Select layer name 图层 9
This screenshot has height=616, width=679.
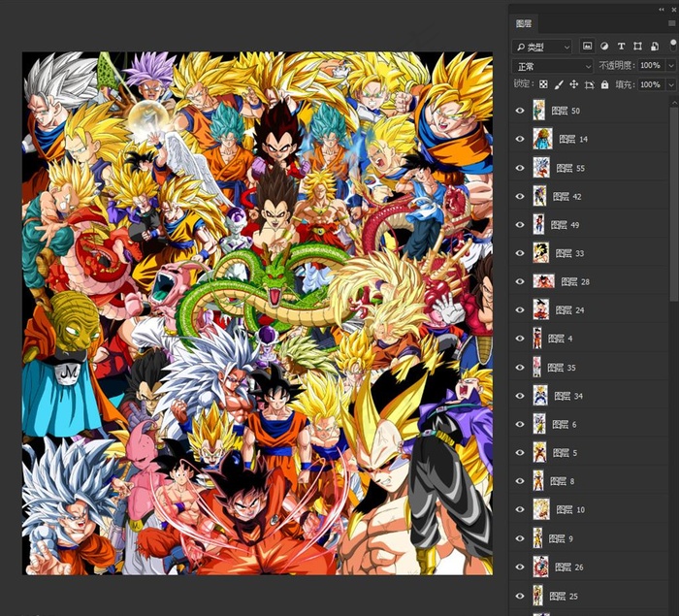(561, 539)
